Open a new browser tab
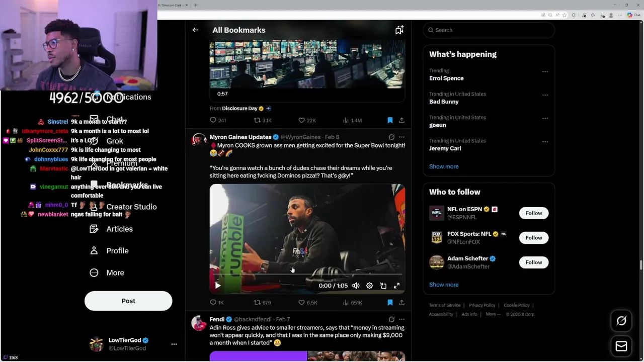 pos(195,5)
